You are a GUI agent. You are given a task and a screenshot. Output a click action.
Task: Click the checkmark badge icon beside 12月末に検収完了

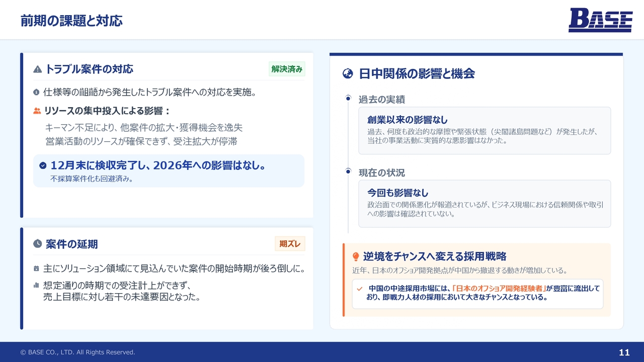click(x=43, y=165)
